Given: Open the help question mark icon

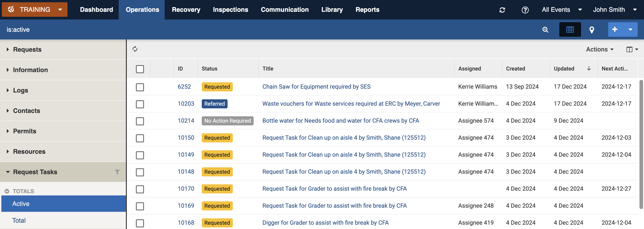Looking at the screenshot, I should (x=525, y=10).
